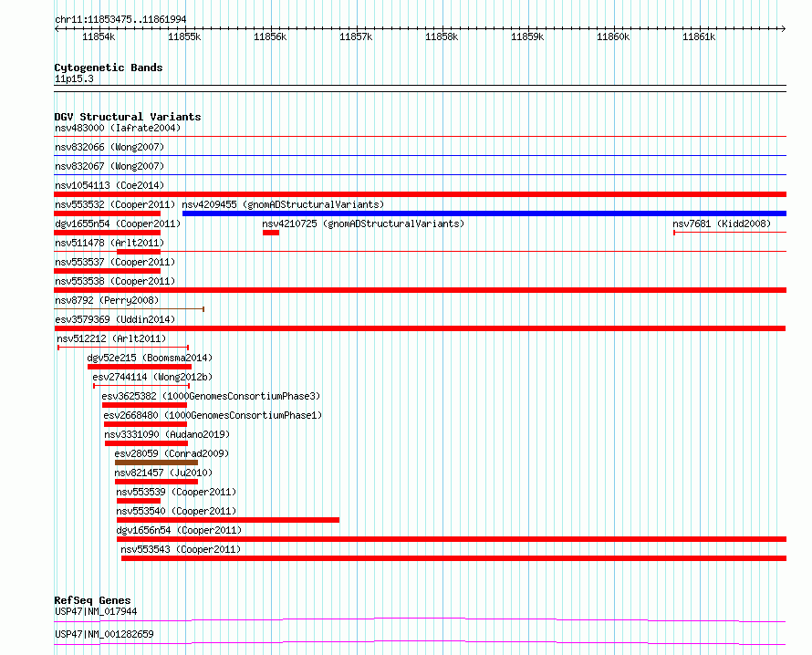The image size is (812, 655).
Task: Click esv3625382 1000GenomesConsortiumPhase3 label
Action: point(211,397)
